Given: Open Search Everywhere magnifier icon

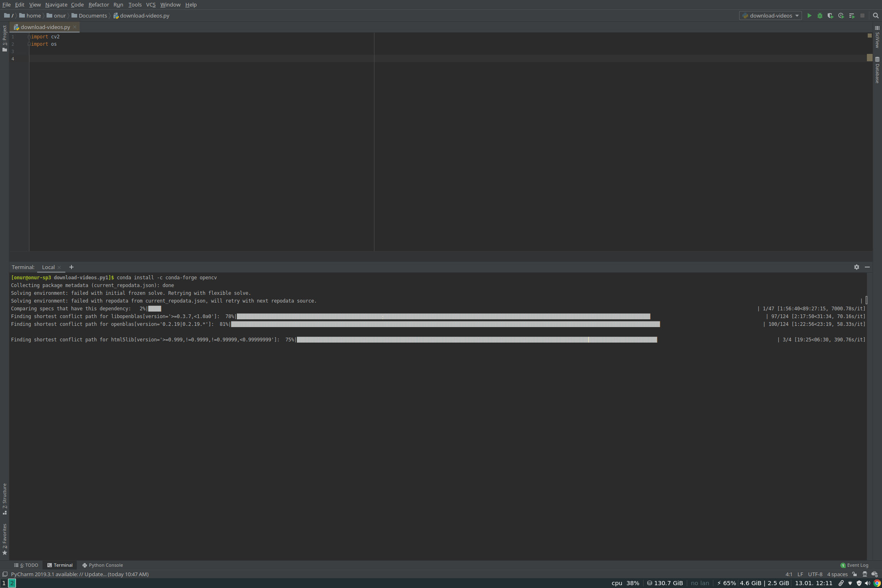Looking at the screenshot, I should click(876, 16).
